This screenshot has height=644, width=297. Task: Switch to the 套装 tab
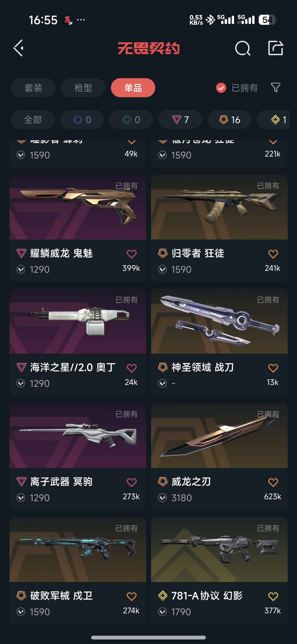click(33, 88)
